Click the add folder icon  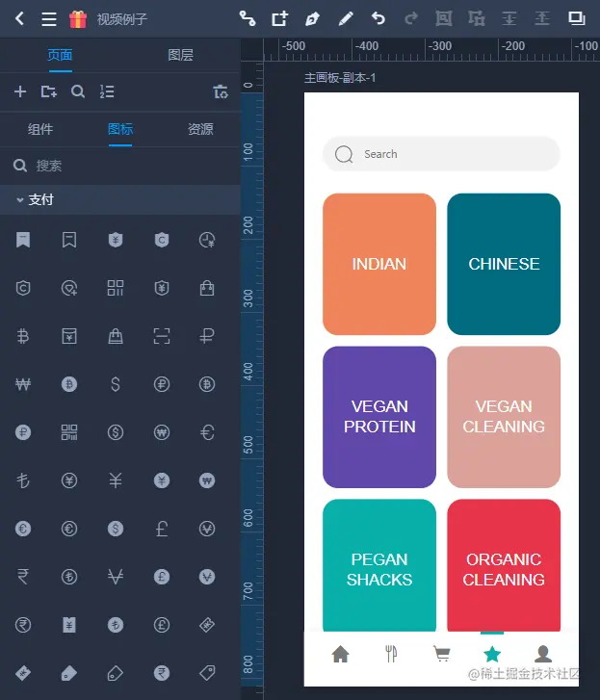[49, 91]
